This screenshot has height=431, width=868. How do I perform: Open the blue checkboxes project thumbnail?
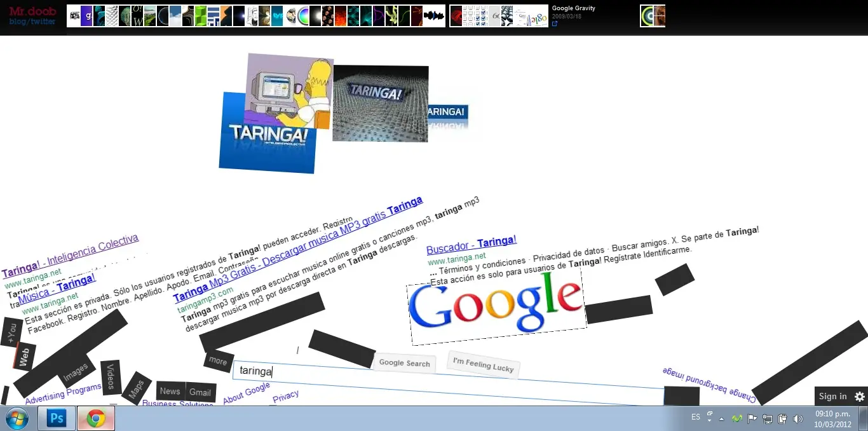474,16
